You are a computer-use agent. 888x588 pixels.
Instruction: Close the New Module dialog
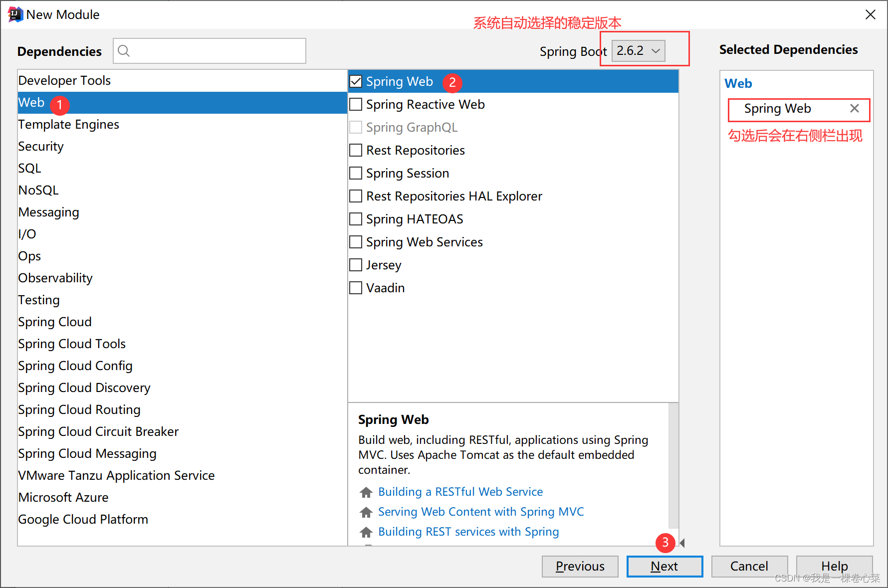tap(871, 14)
